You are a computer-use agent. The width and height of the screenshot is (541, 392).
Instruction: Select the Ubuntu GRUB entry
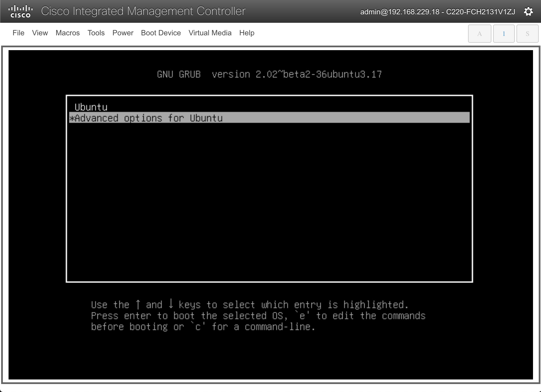click(269, 107)
